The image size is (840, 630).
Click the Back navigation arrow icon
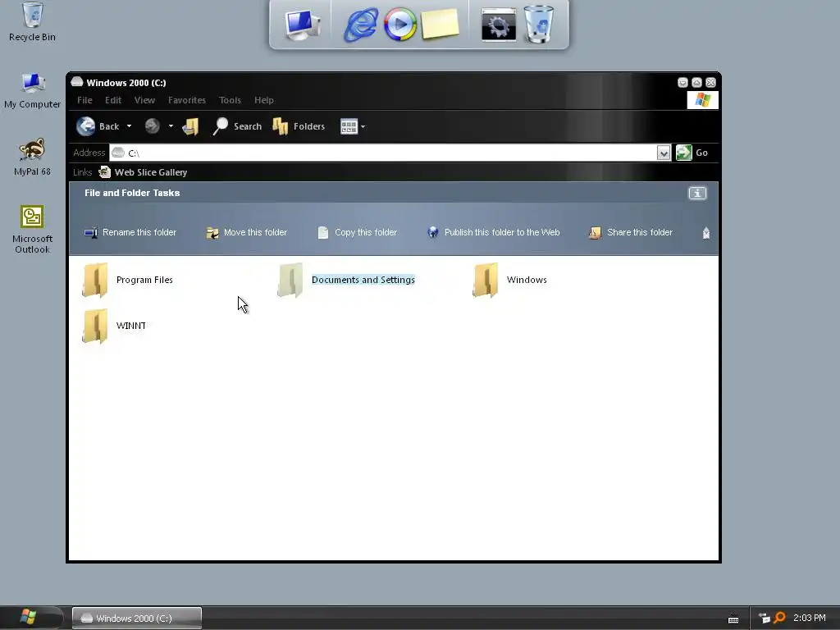[x=85, y=126]
